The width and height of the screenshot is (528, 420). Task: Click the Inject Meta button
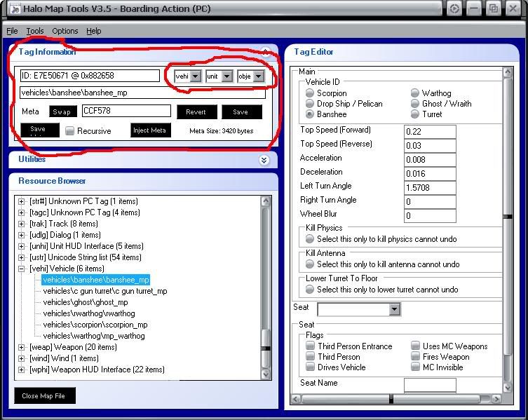pyautogui.click(x=151, y=130)
